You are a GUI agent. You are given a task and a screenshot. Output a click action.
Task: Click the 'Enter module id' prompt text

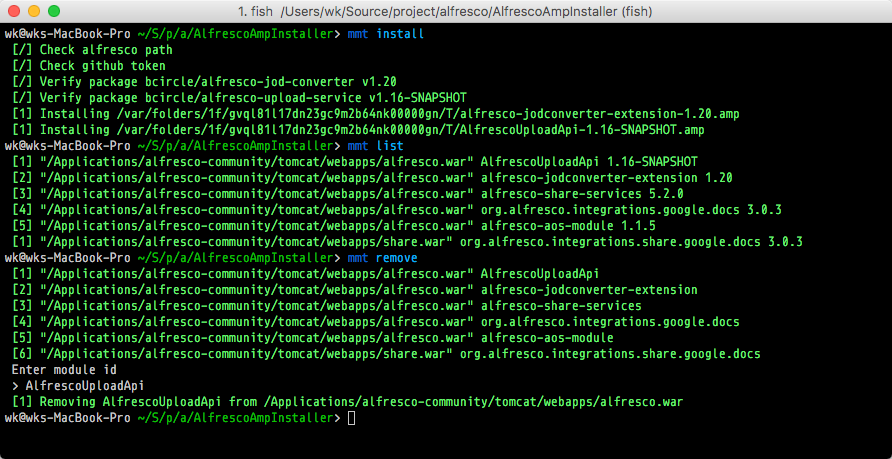[x=64, y=370]
